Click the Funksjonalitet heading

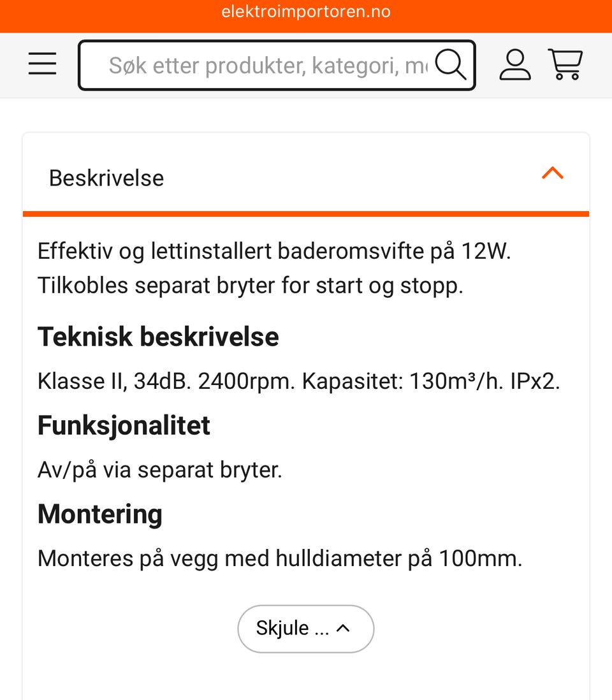(124, 425)
